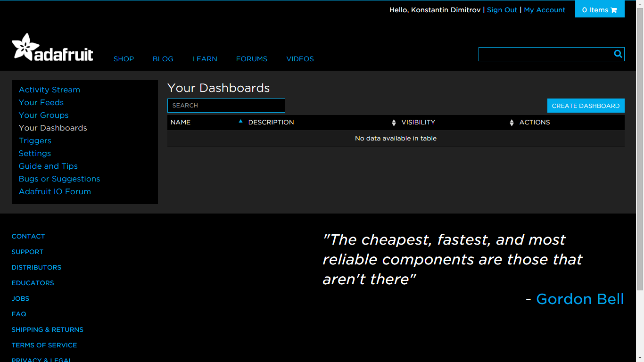The height and width of the screenshot is (362, 644).
Task: Open the FORUMS page
Action: point(252,59)
